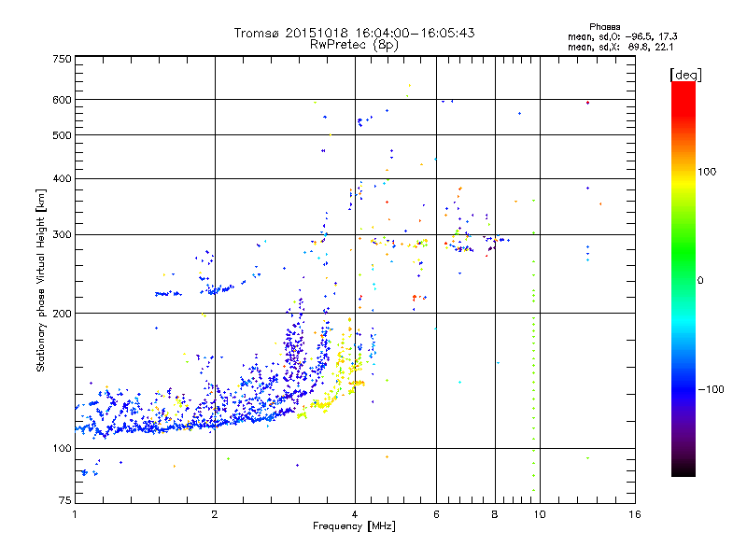
Task: Click the x-axis label '4'
Action: (x=355, y=514)
